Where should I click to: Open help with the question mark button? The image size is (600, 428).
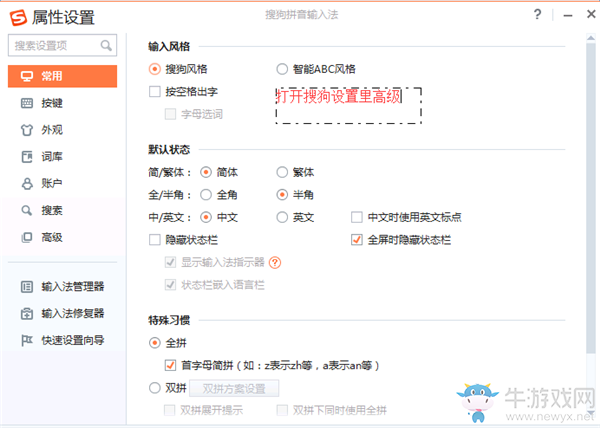538,15
